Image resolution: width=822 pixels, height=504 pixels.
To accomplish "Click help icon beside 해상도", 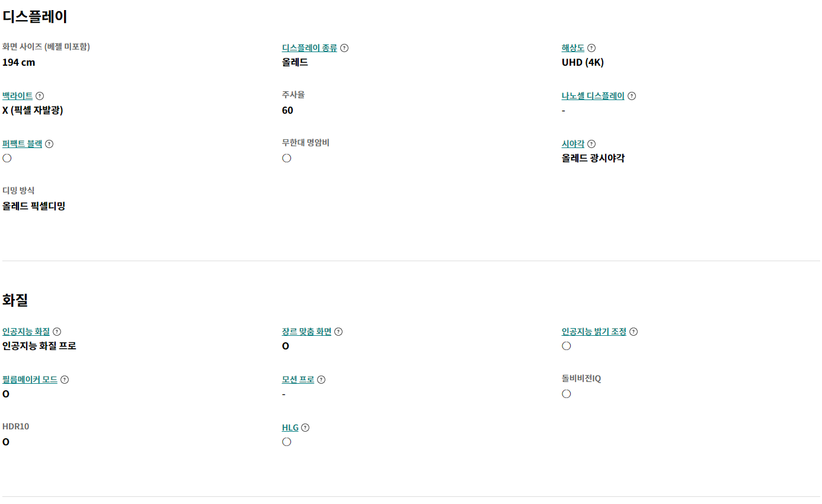I will point(591,48).
